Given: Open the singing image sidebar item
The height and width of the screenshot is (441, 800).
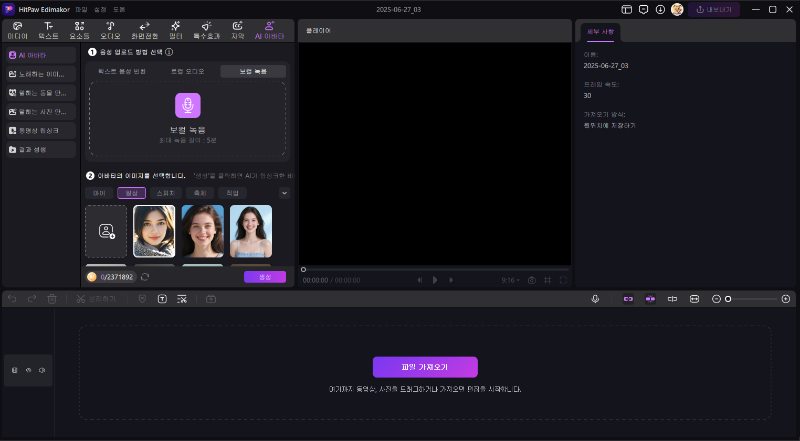Looking at the screenshot, I should tap(41, 74).
